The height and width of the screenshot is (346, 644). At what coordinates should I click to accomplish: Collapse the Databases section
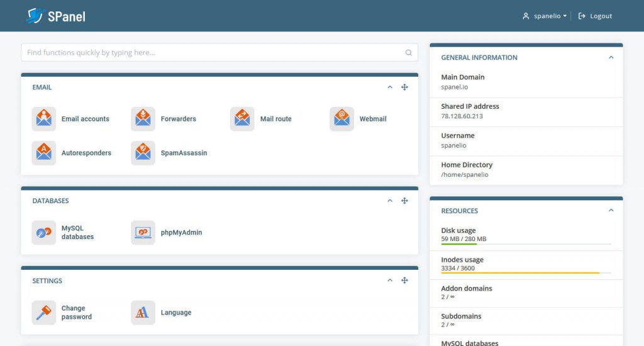coord(390,201)
